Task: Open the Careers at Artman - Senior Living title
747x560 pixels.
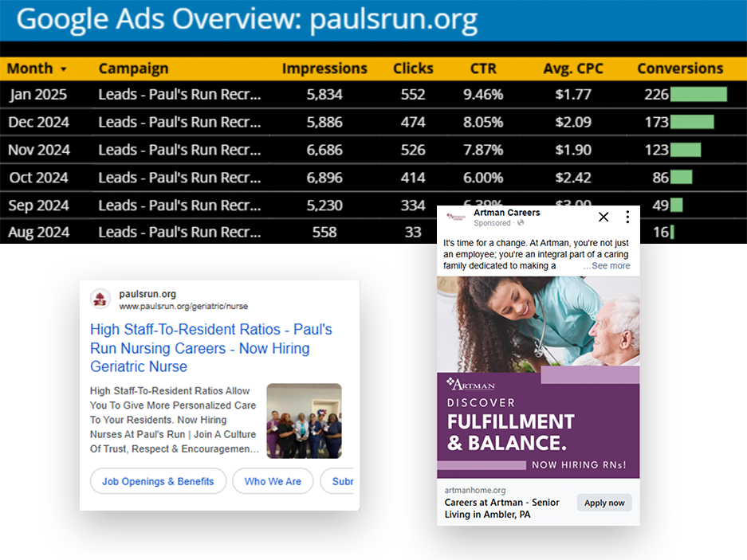Action: tap(501, 508)
